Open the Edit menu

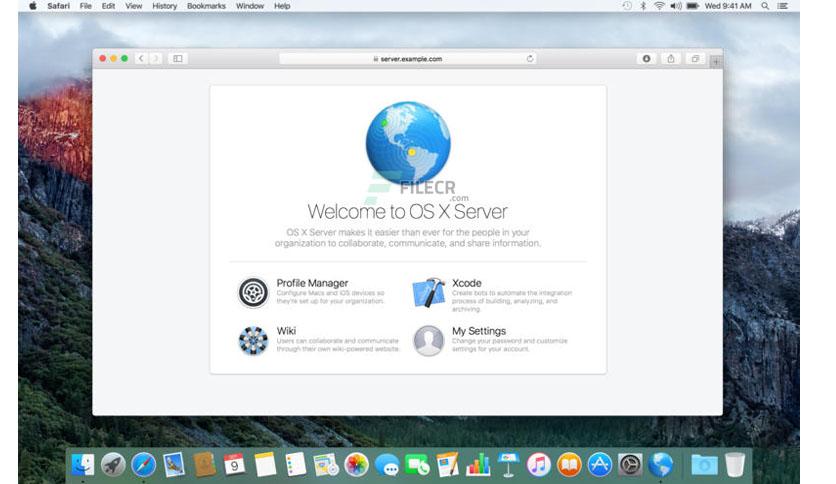108,6
